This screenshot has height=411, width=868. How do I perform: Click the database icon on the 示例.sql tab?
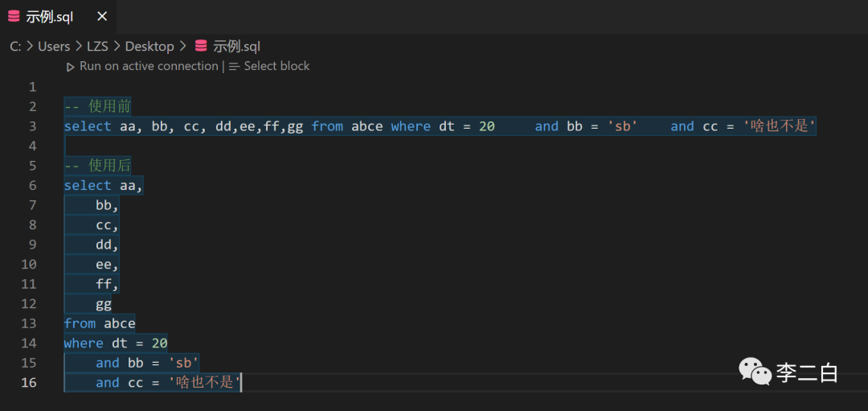[x=14, y=16]
